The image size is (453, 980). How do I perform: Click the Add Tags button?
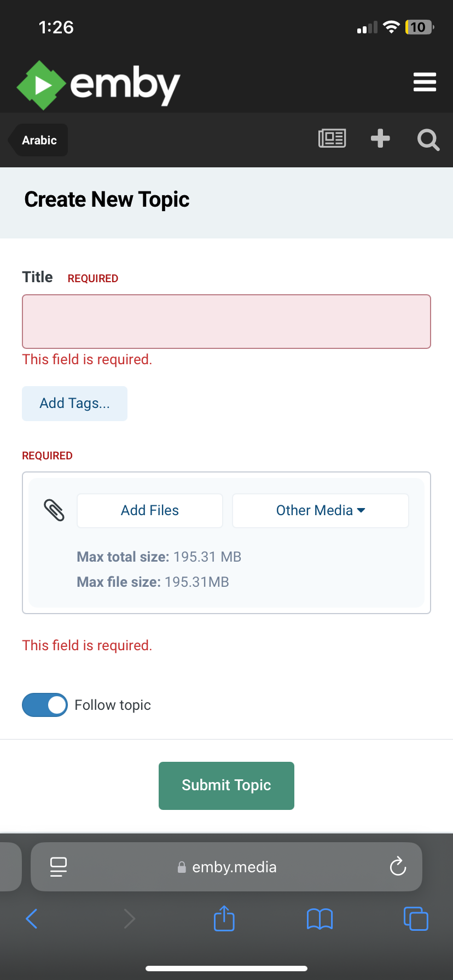(75, 404)
